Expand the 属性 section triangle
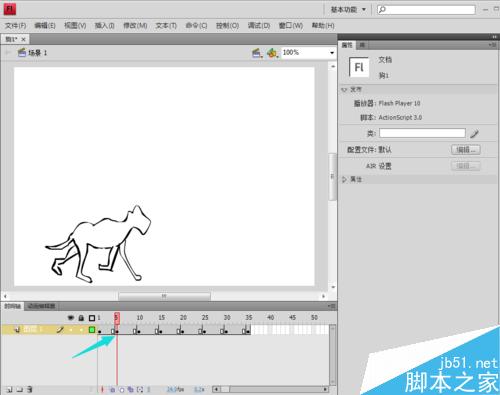The image size is (500, 395). click(x=345, y=179)
